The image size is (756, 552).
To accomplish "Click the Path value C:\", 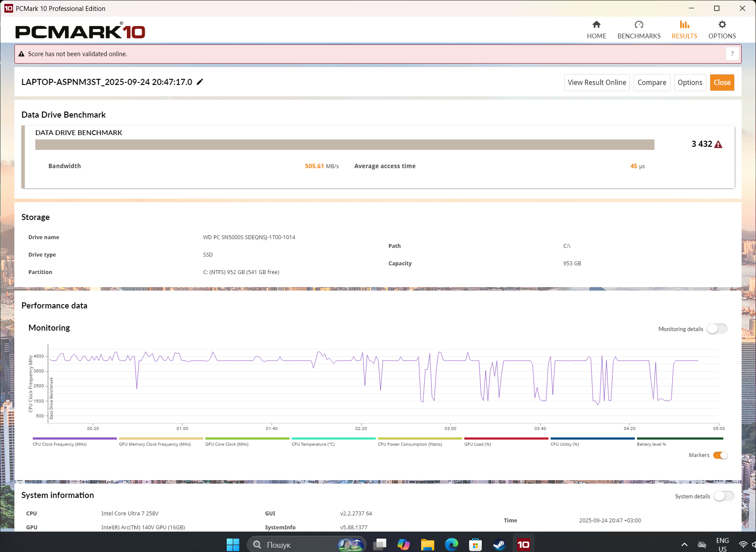I will click(567, 246).
